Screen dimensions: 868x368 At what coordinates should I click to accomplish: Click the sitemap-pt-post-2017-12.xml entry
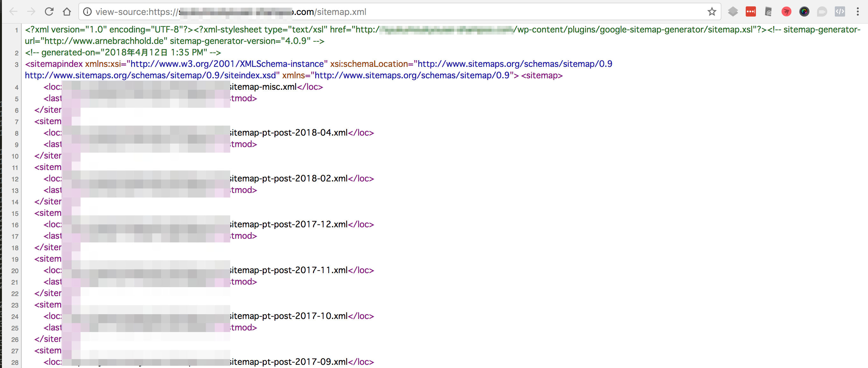(288, 224)
